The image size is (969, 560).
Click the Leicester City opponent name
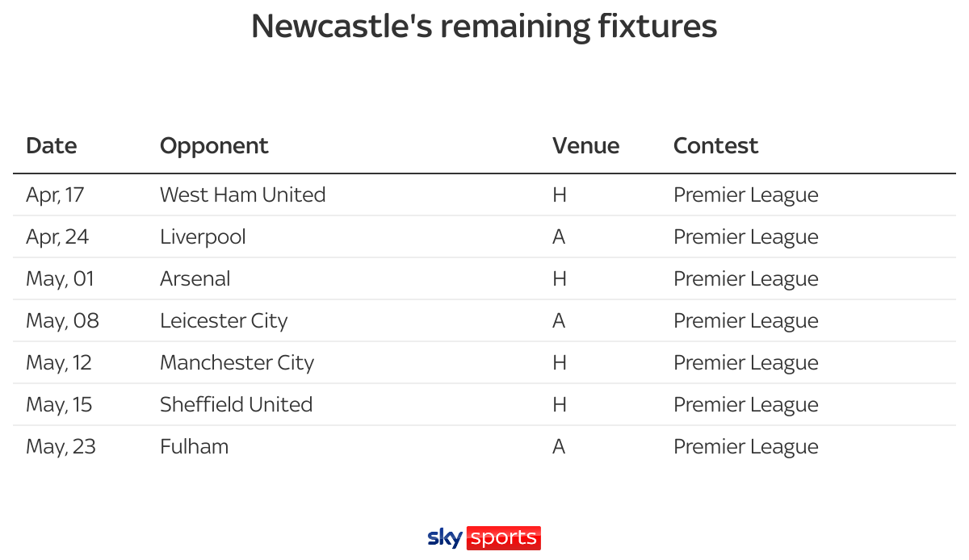click(x=224, y=320)
